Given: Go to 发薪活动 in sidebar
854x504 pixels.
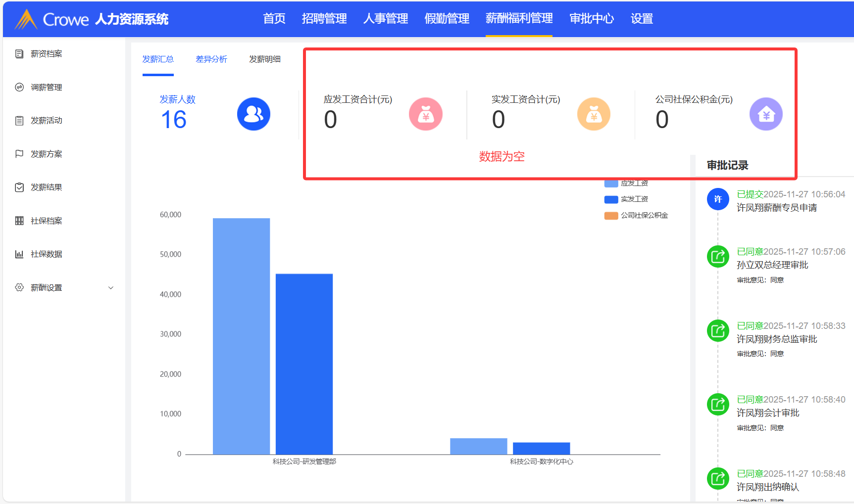Looking at the screenshot, I should click(47, 121).
